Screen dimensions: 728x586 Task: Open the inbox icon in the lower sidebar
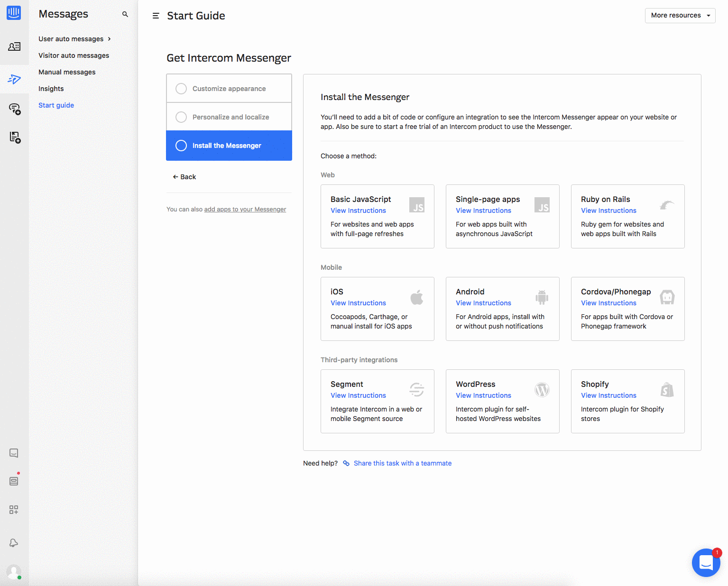[14, 453]
